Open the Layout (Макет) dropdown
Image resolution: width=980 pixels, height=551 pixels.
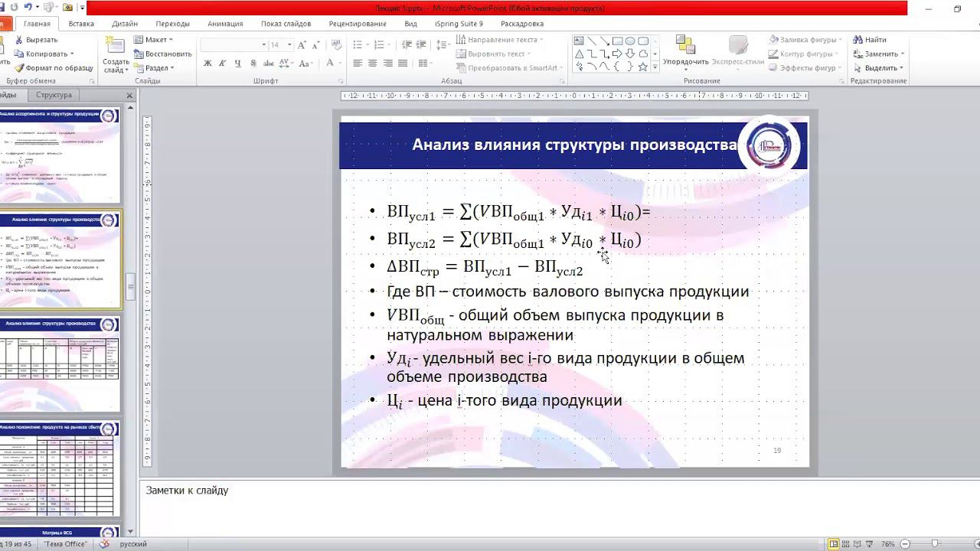coord(153,40)
